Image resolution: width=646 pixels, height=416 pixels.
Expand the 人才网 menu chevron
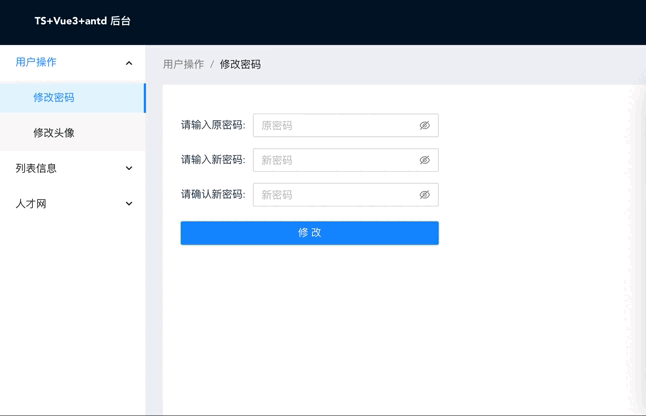(x=129, y=203)
